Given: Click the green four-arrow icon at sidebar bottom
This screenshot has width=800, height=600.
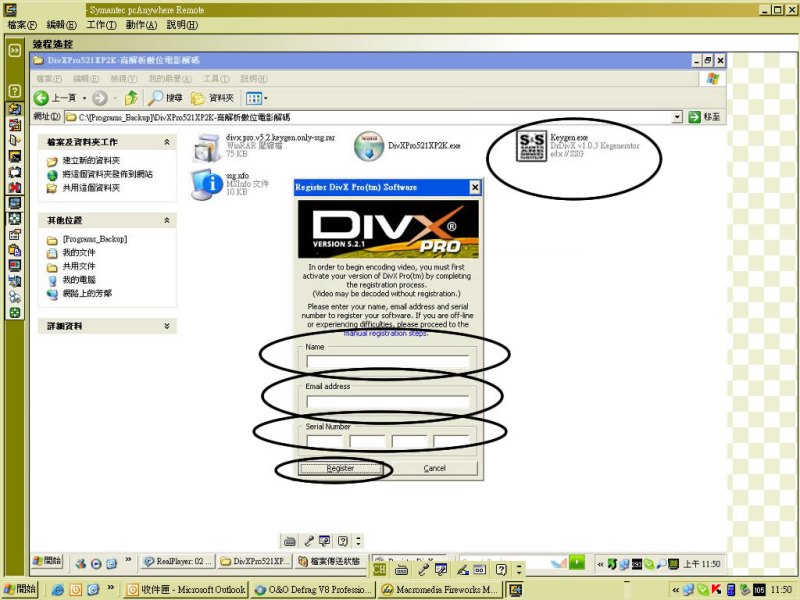Looking at the screenshot, I should [15, 312].
